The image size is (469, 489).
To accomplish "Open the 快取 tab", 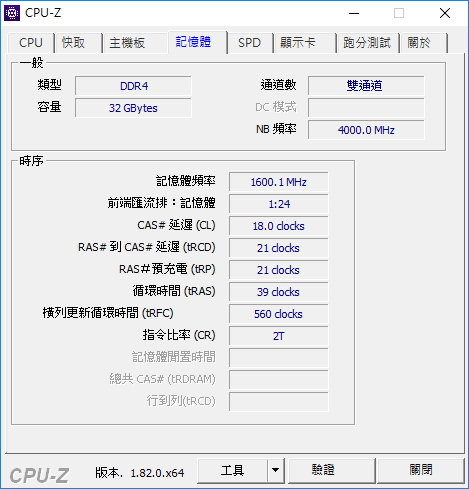I will point(79,43).
